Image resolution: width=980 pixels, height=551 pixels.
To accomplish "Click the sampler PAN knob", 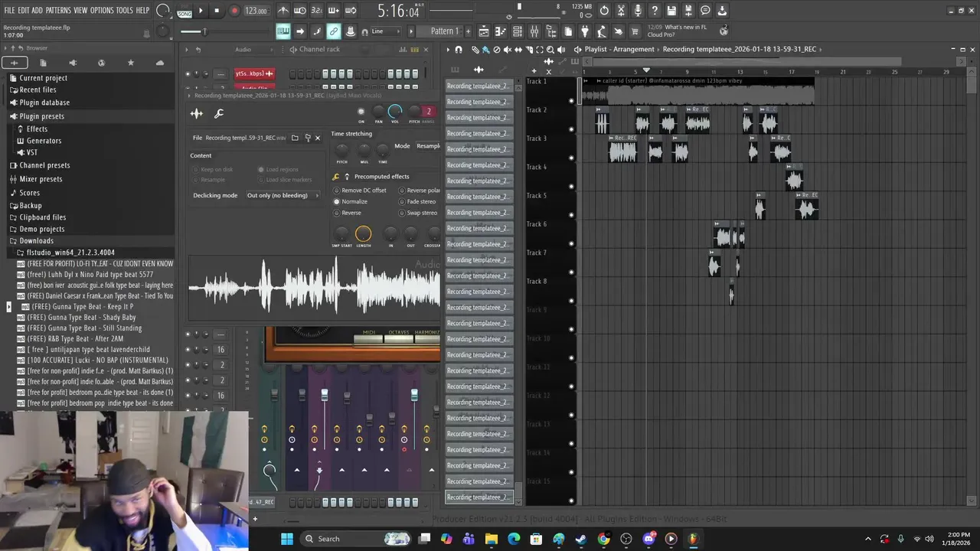I will pyautogui.click(x=378, y=112).
